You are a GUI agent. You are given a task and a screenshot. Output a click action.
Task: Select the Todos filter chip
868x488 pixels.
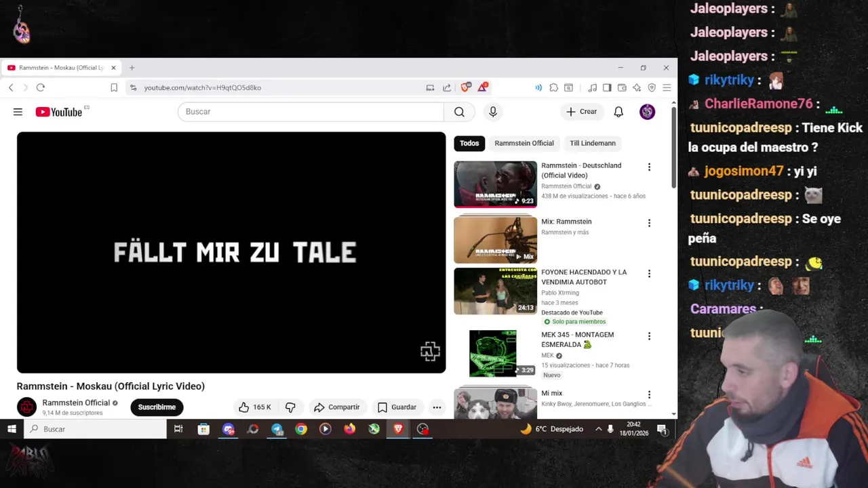click(x=469, y=143)
